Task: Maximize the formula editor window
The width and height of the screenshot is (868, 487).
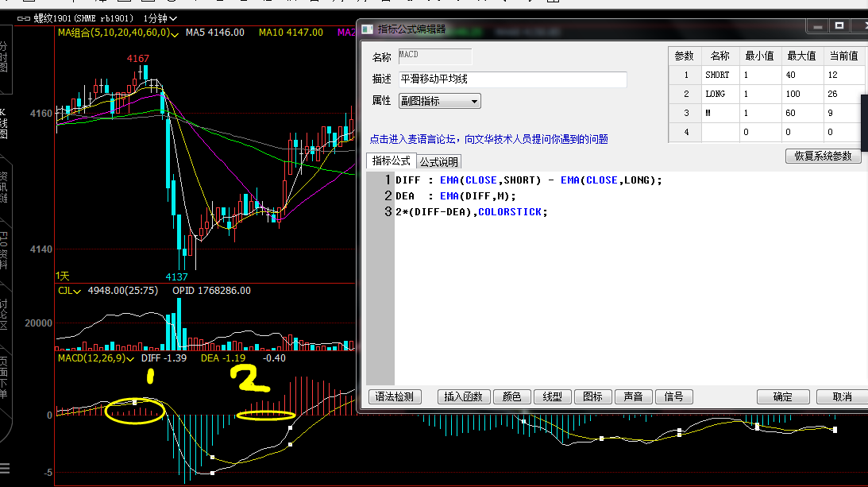Action: (x=839, y=26)
